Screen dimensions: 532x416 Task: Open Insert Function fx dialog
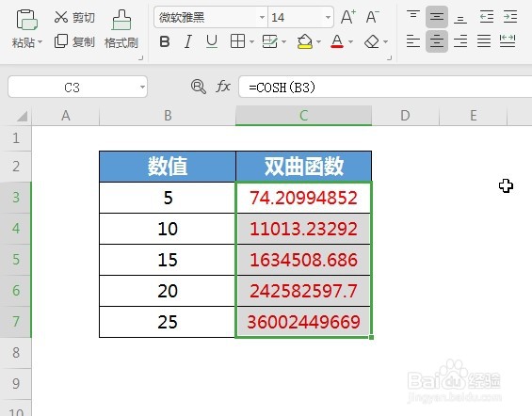223,87
